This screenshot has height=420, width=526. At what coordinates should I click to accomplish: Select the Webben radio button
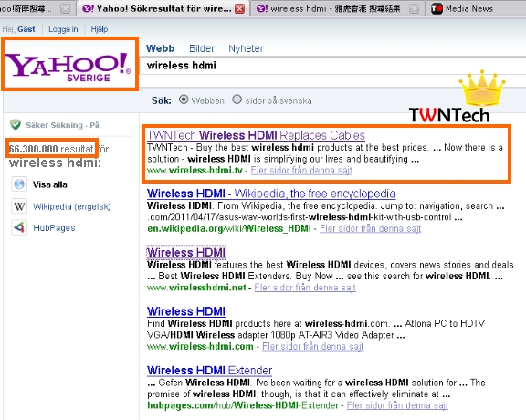tap(184, 100)
